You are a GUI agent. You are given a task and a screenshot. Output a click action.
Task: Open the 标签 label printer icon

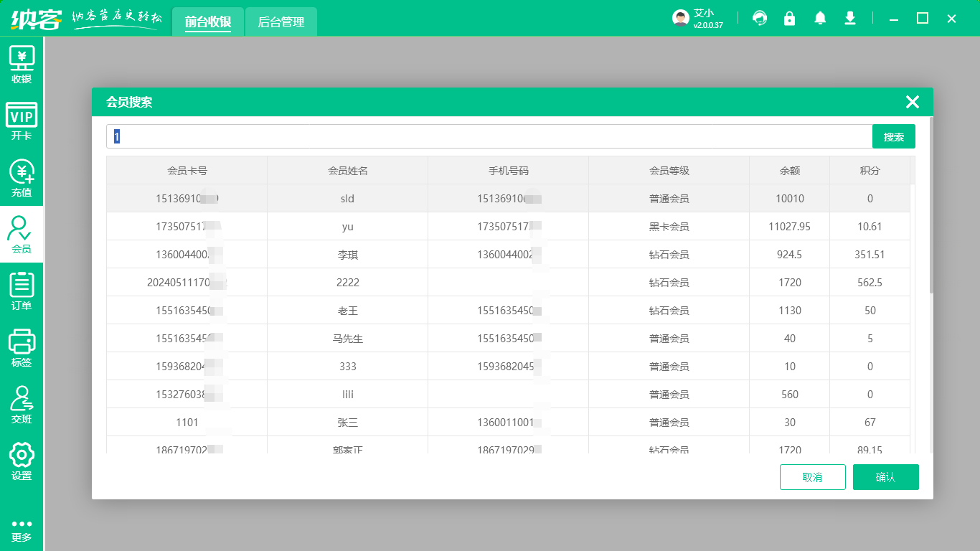(22, 348)
